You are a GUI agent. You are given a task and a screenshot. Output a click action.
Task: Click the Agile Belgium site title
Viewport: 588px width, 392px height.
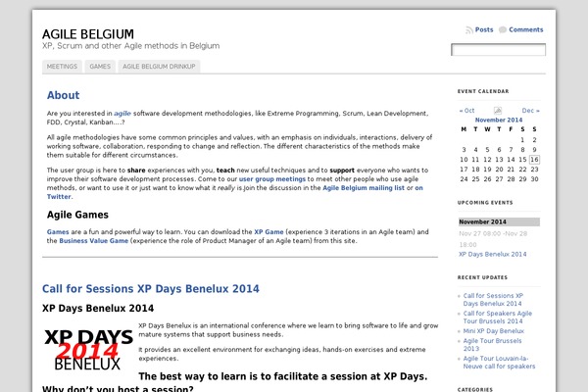[x=88, y=34]
